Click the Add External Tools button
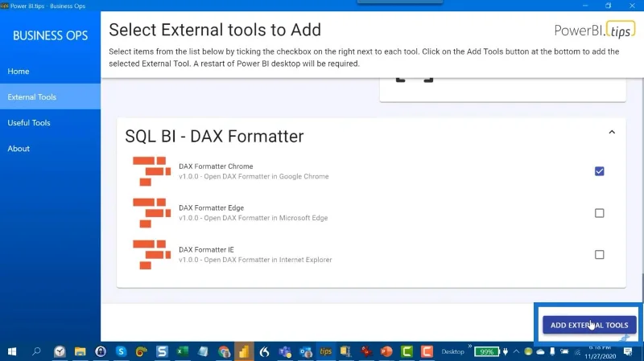Viewport: 644px width, 361px height. [x=589, y=325]
